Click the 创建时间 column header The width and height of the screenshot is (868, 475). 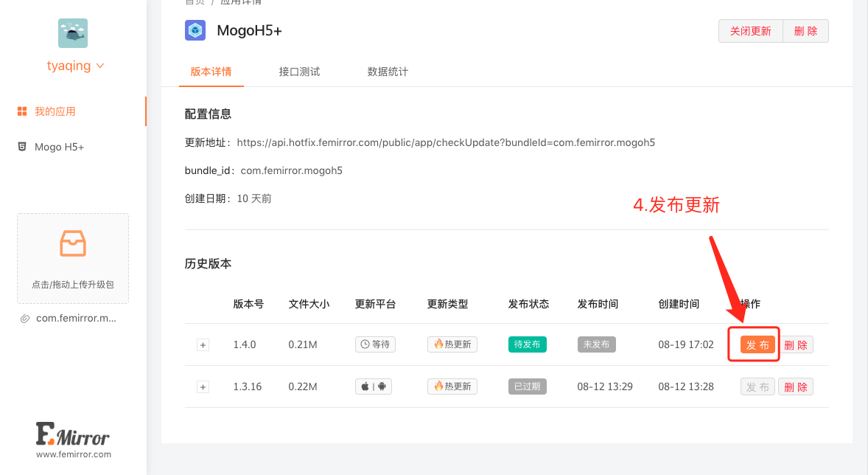tap(679, 304)
